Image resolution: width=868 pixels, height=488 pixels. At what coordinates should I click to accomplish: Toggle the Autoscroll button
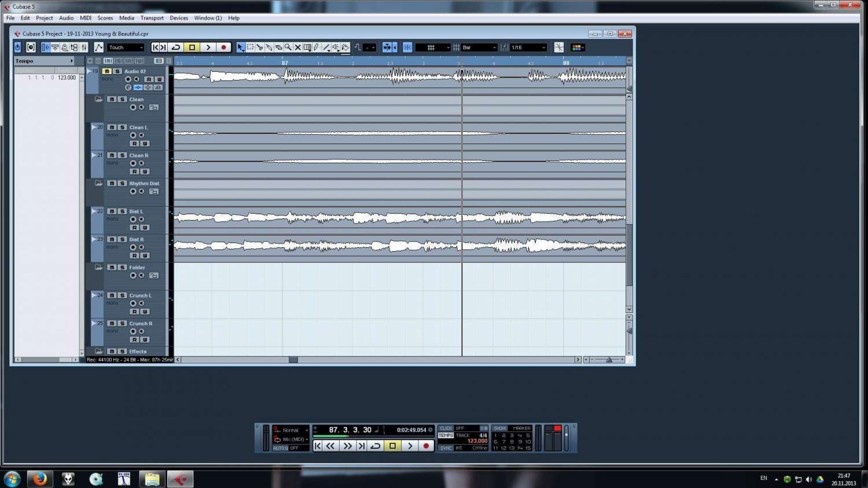tap(387, 47)
